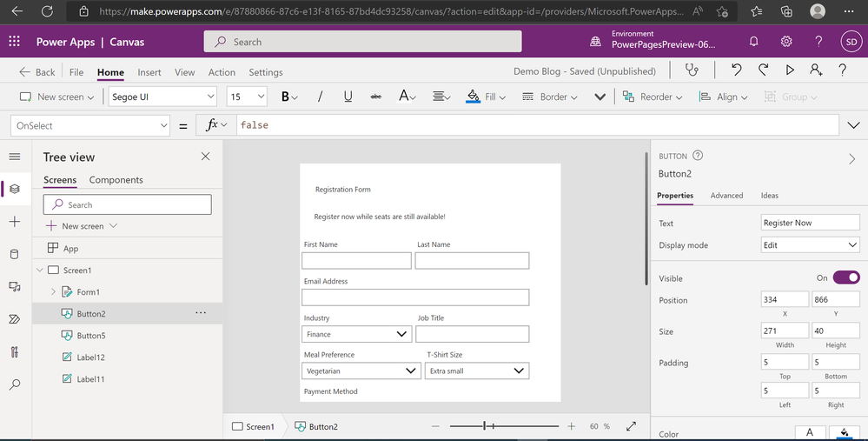Select the Tree view layers icon

click(15, 189)
